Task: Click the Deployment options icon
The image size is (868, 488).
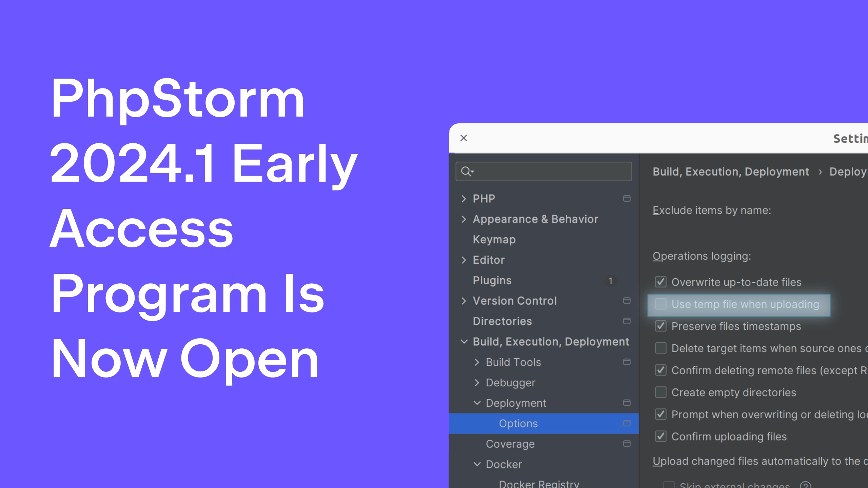Action: 626,423
